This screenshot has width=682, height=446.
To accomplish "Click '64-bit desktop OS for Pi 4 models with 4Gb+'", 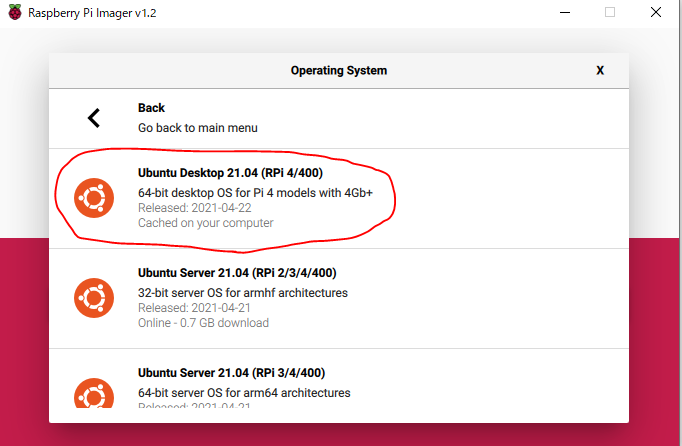I will [255, 193].
